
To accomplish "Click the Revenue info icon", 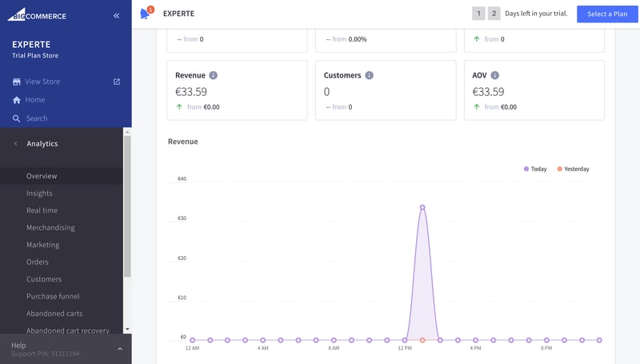I will click(x=213, y=75).
